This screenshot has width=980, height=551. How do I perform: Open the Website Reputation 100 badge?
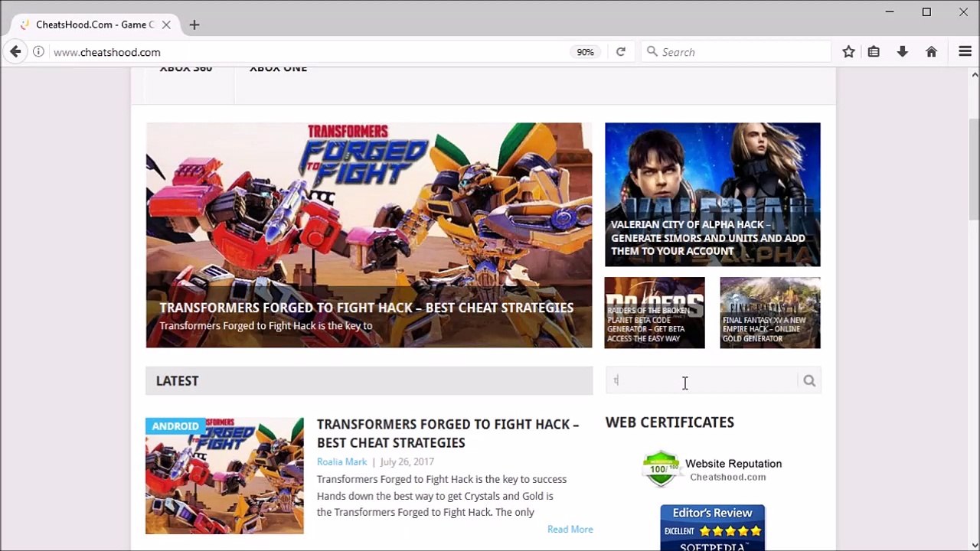pyautogui.click(x=712, y=469)
